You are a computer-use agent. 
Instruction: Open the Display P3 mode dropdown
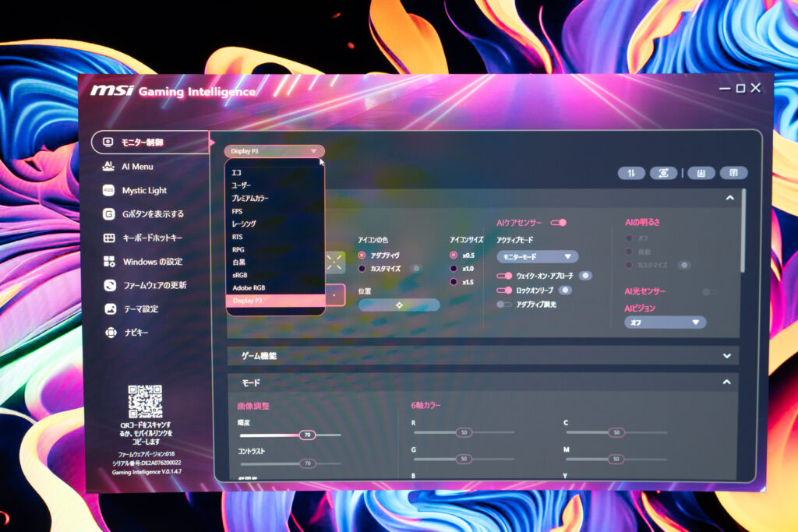click(x=274, y=151)
